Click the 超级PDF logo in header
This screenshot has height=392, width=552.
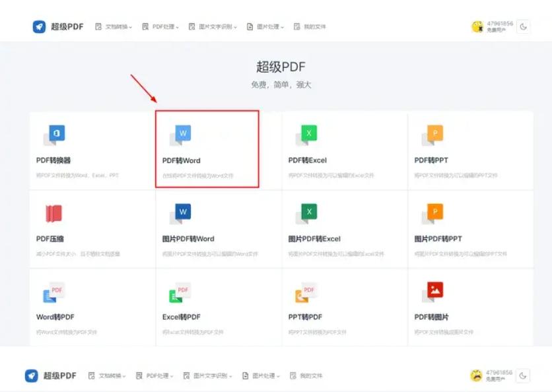tap(53, 26)
